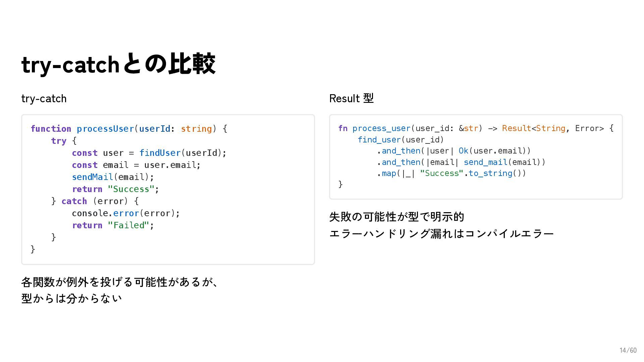Click the 'find_user(user_id)' call
The height and width of the screenshot is (362, 644).
(400, 140)
